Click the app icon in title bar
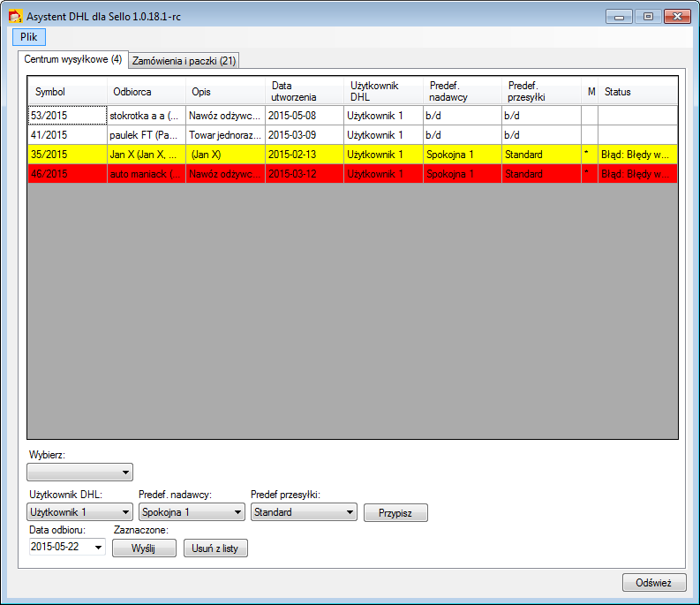The image size is (700, 605). point(15,17)
